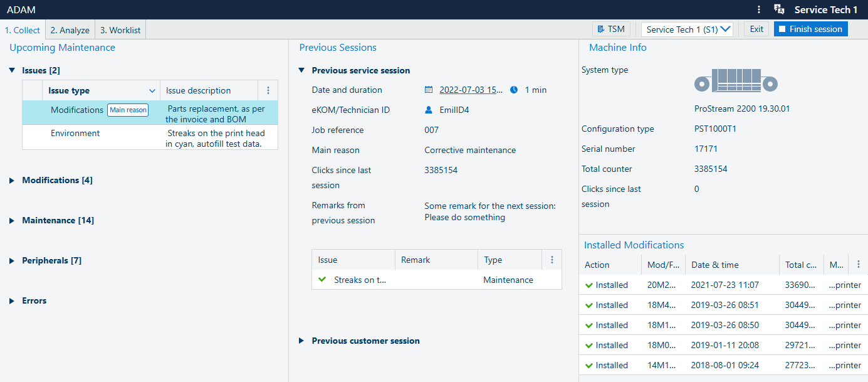Collapse the Issues section
Image resolution: width=868 pixels, height=382 pixels.
point(12,70)
